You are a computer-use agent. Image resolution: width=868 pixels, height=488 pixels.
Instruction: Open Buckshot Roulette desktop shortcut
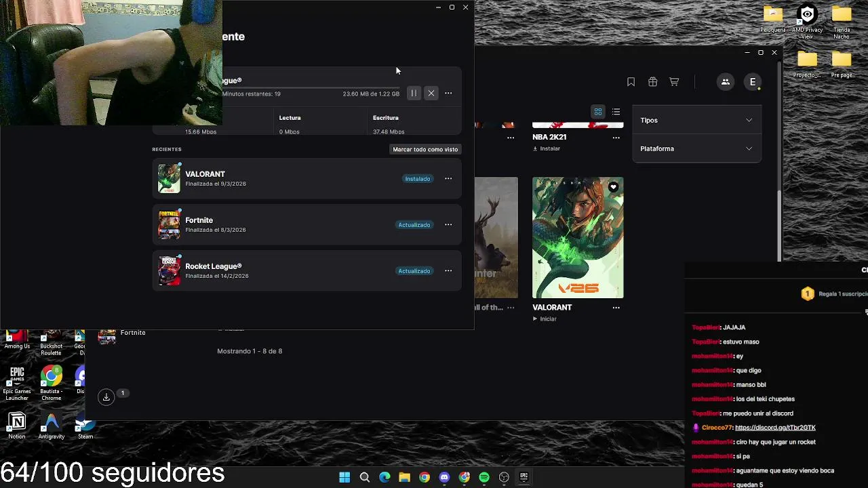tap(52, 342)
